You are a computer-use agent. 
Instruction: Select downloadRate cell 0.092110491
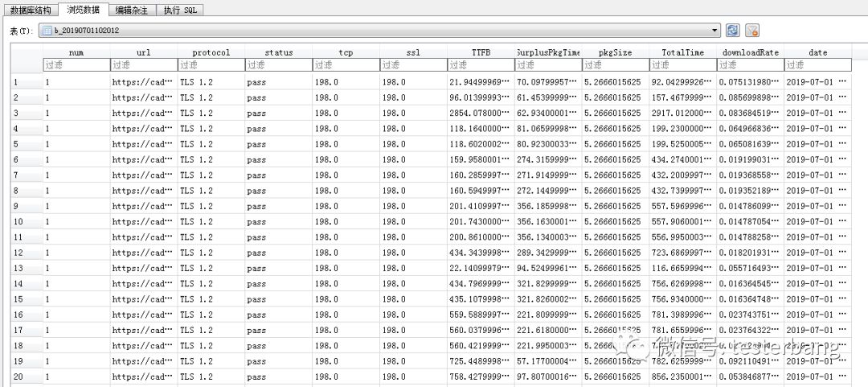tap(751, 361)
